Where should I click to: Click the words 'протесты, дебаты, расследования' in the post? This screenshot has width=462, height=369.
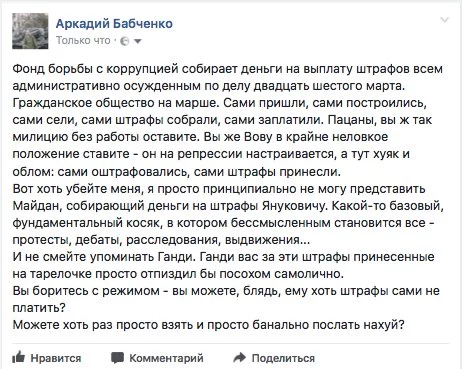pos(115,240)
